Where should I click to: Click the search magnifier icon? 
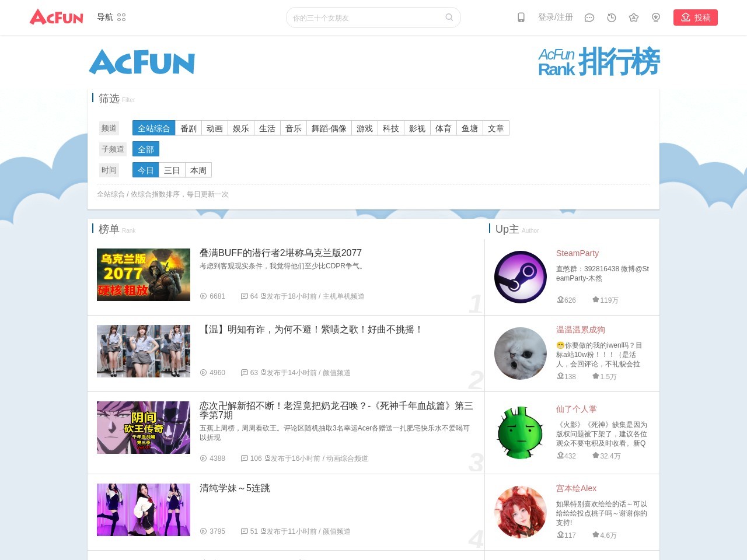449,17
